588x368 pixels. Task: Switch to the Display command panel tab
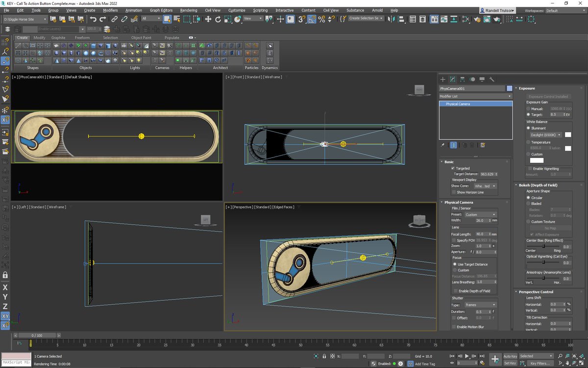coord(482,79)
